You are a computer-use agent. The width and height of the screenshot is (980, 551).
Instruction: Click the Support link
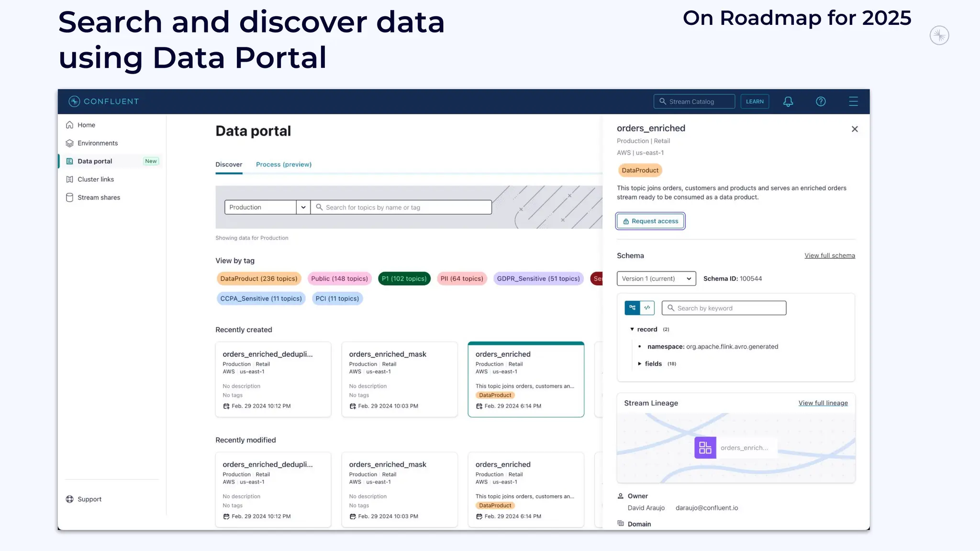pos(89,499)
